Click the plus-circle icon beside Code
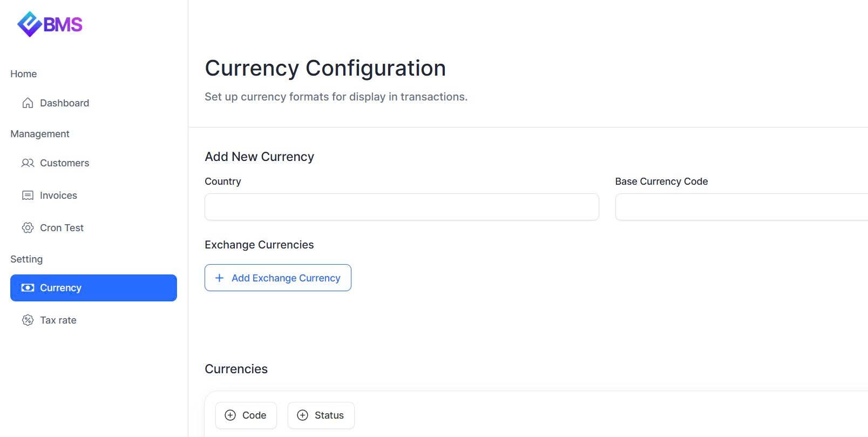The image size is (868, 437). pos(230,415)
